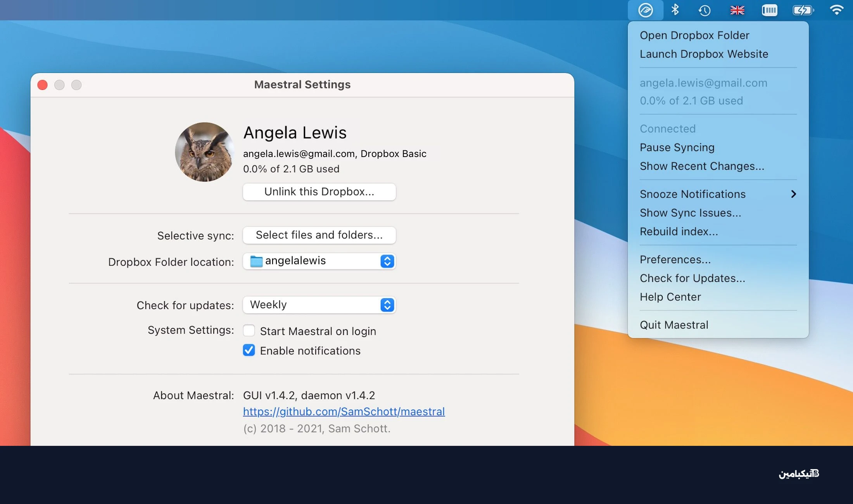Click Select files and folders... button

[319, 235]
